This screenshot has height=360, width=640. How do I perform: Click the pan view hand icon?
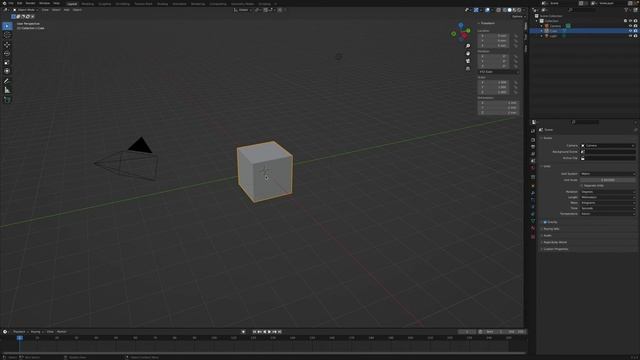[x=468, y=53]
